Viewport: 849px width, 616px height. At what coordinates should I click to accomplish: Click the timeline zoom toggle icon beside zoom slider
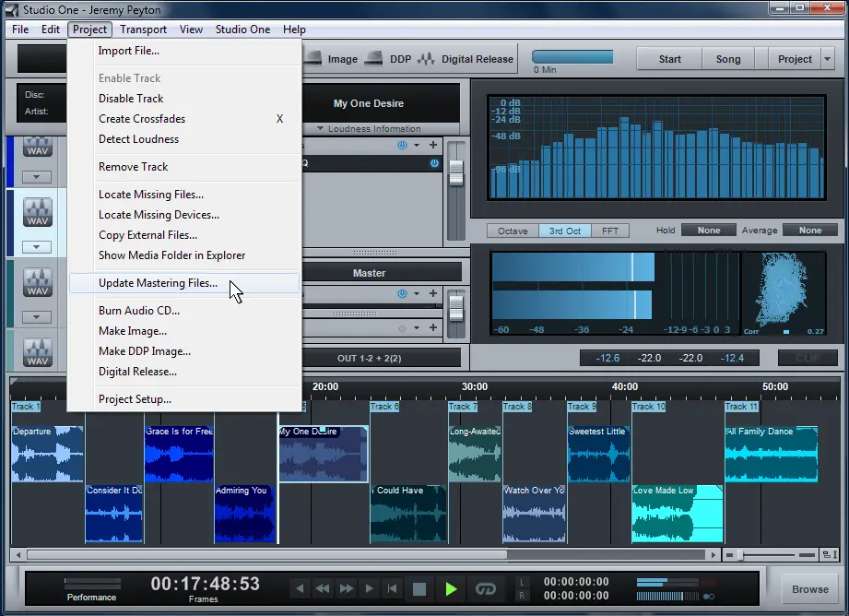(x=830, y=555)
